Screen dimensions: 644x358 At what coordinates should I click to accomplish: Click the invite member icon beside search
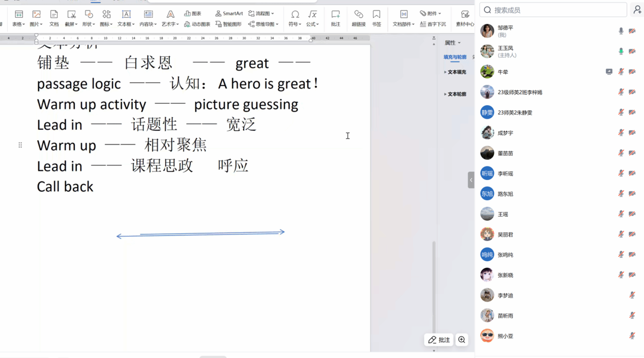pyautogui.click(x=637, y=10)
